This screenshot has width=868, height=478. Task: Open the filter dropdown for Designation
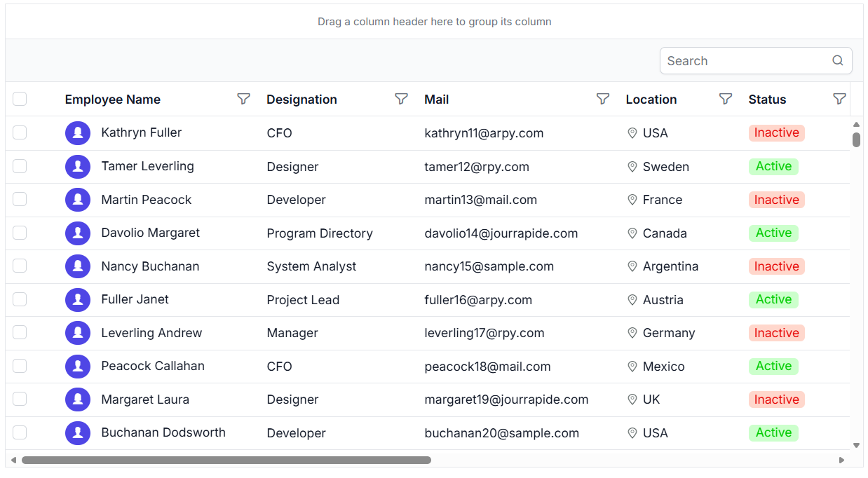[401, 99]
